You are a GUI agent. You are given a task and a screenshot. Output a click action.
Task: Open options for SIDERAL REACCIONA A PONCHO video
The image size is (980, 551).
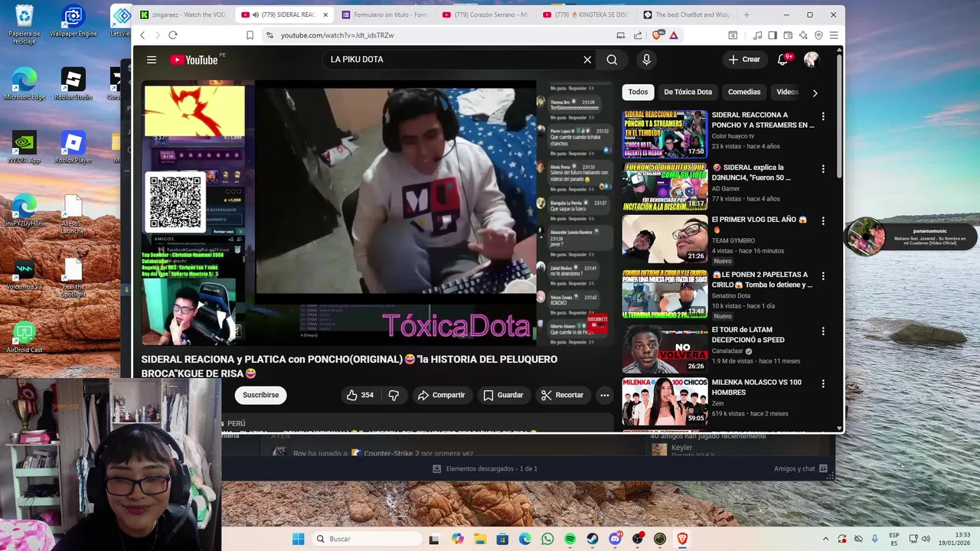(x=823, y=116)
